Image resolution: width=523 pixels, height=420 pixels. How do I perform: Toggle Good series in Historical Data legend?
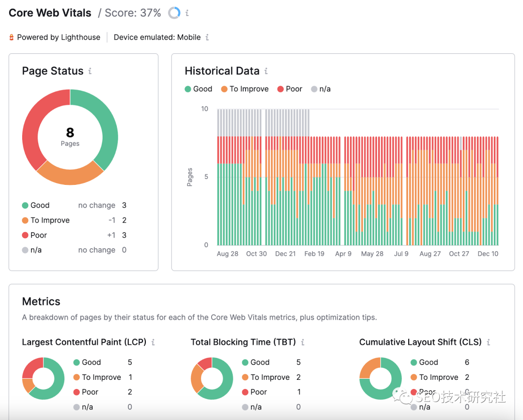(x=199, y=89)
